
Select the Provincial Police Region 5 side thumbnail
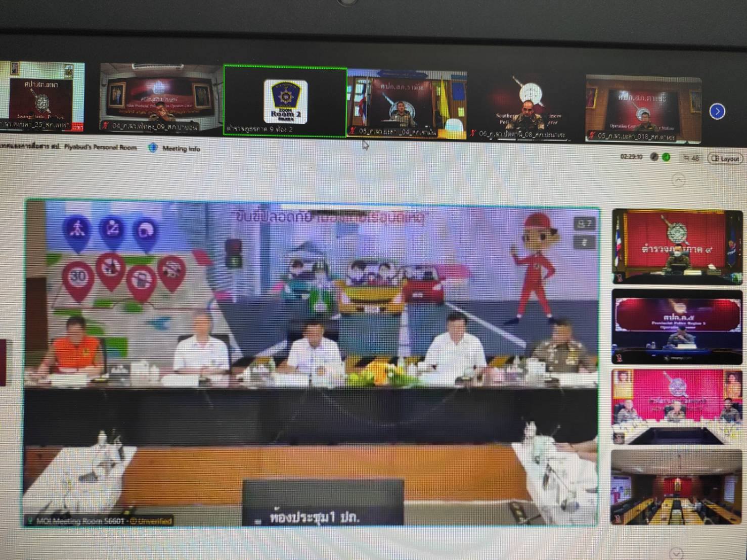click(x=676, y=327)
